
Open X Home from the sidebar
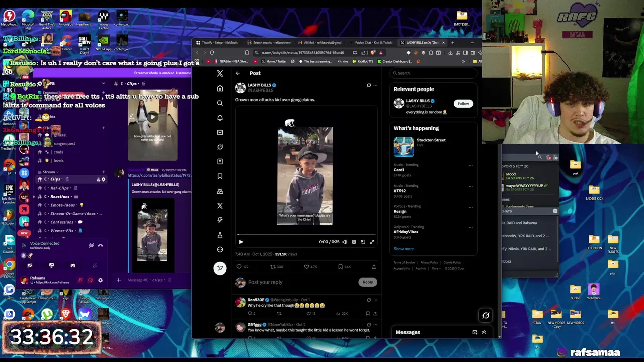(220, 88)
